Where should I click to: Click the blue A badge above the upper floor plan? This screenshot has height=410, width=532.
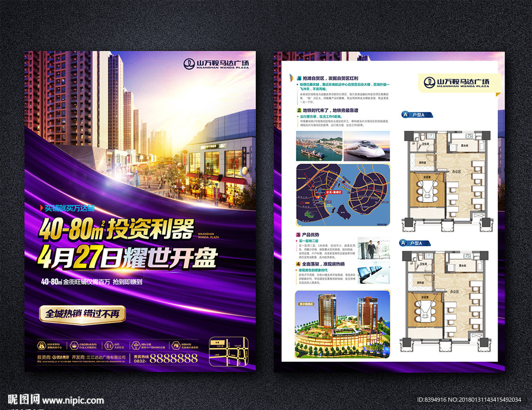pos(405,115)
